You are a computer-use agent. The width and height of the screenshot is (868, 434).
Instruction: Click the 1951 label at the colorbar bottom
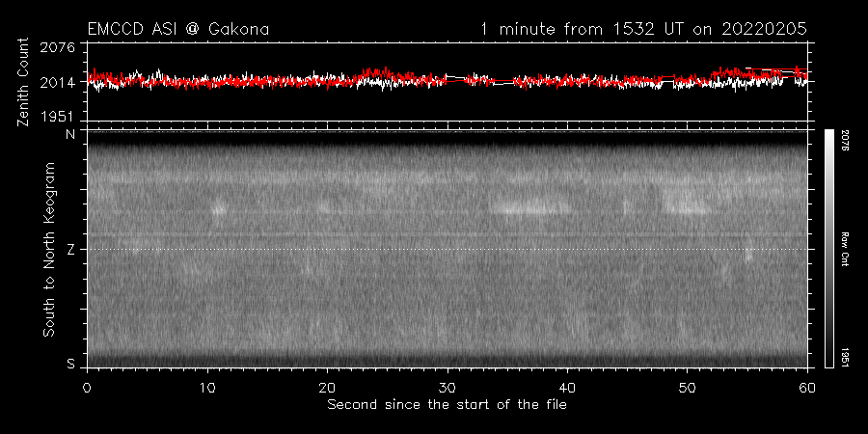(x=847, y=357)
